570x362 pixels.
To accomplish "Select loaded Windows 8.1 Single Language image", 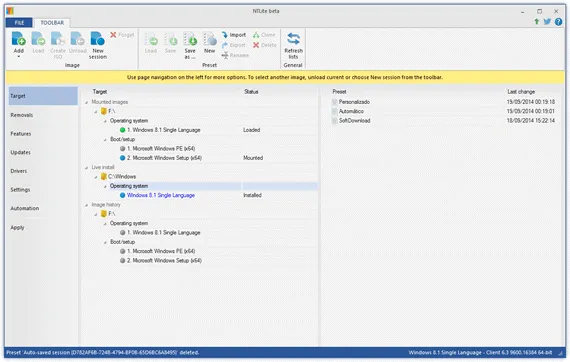I will pos(164,130).
